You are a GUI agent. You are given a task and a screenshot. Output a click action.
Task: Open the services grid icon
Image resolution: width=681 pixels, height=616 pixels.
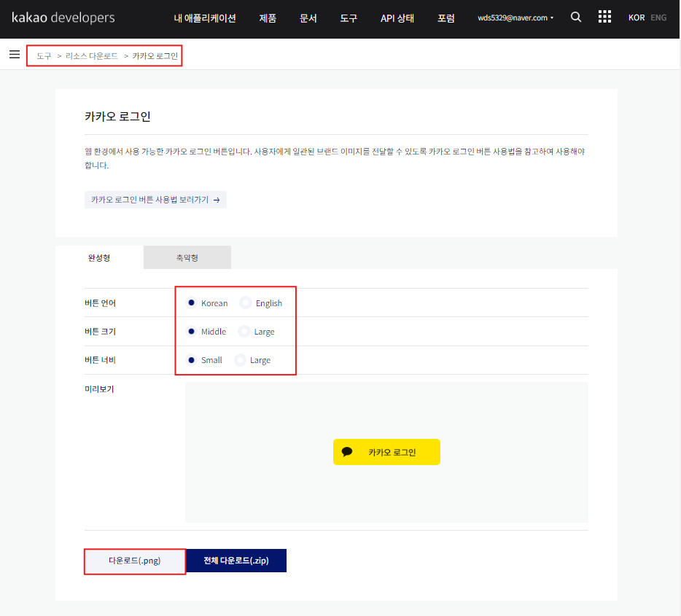pyautogui.click(x=604, y=17)
